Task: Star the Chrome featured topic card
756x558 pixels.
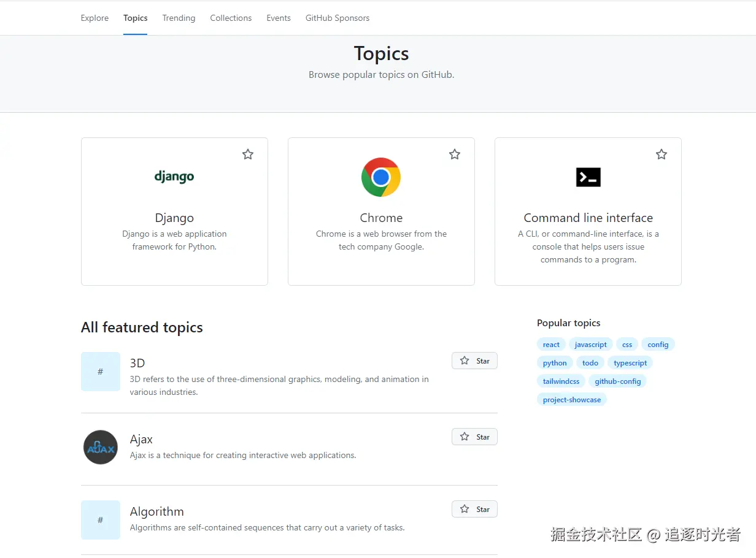Action: point(455,155)
